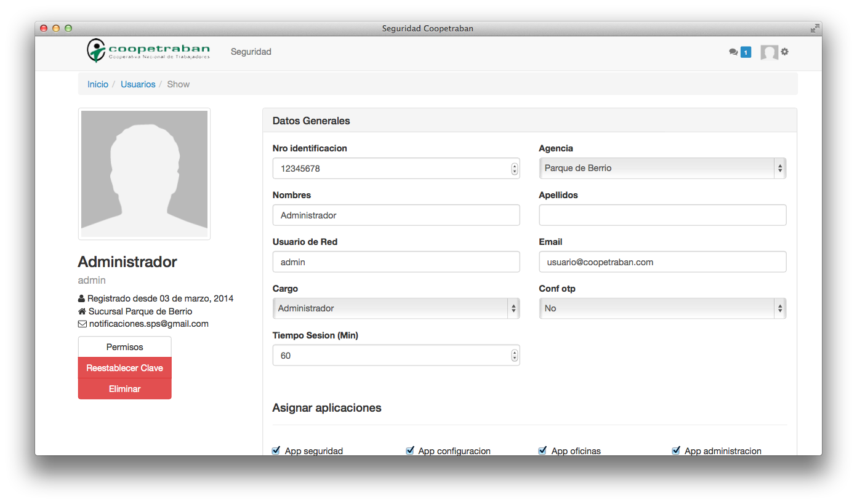Image resolution: width=857 pixels, height=504 pixels.
Task: Click the Administrador profile heading
Action: [x=127, y=262]
